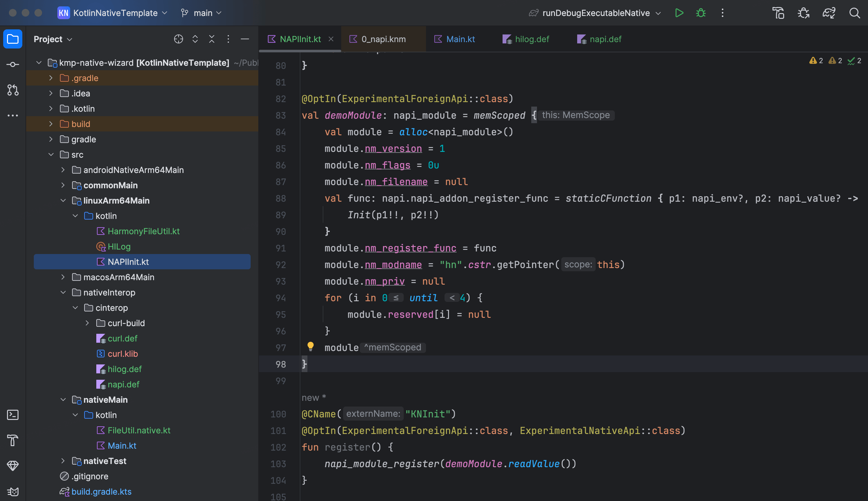Open Project view mode dropdown
Screen dimensions: 868x501
point(53,39)
